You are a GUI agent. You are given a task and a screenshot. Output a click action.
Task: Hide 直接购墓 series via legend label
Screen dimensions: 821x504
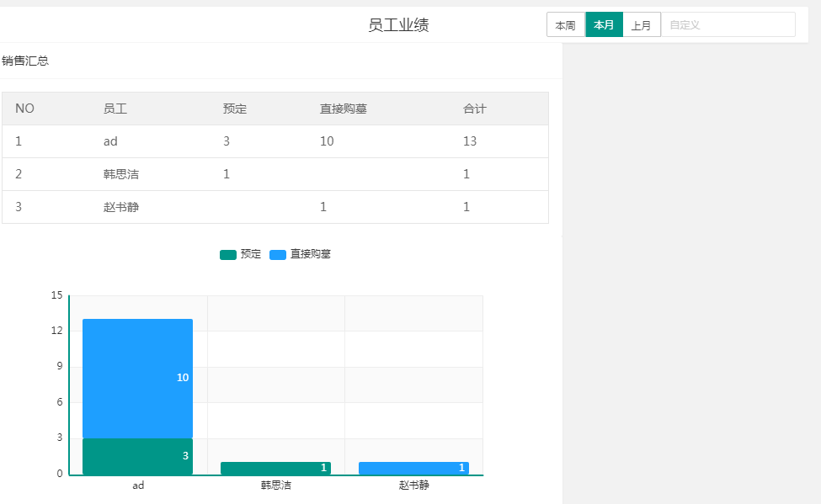coord(310,254)
